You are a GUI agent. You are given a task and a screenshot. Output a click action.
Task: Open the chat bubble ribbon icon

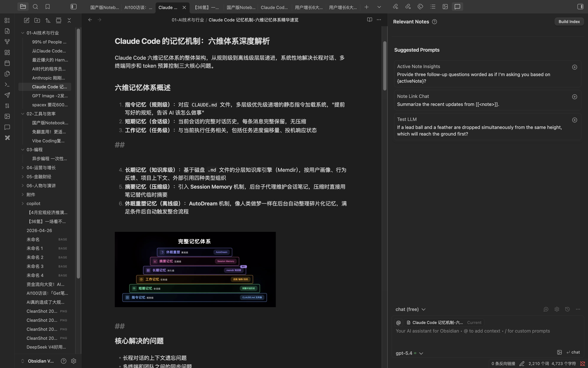[x=7, y=127]
